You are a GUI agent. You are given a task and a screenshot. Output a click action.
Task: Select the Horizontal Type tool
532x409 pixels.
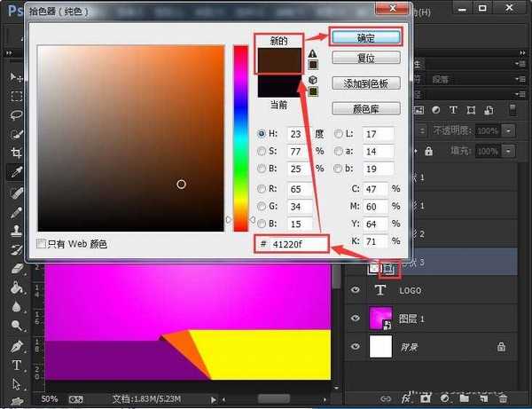pos(16,365)
